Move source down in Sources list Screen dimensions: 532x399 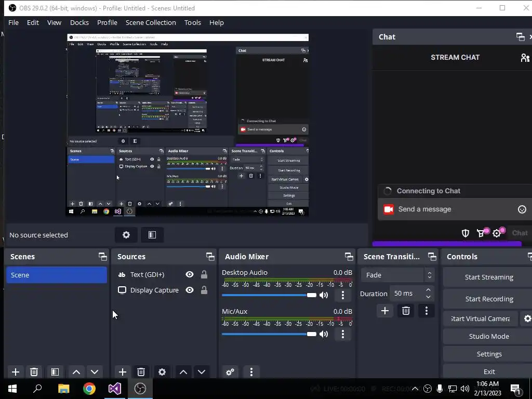pos(202,372)
